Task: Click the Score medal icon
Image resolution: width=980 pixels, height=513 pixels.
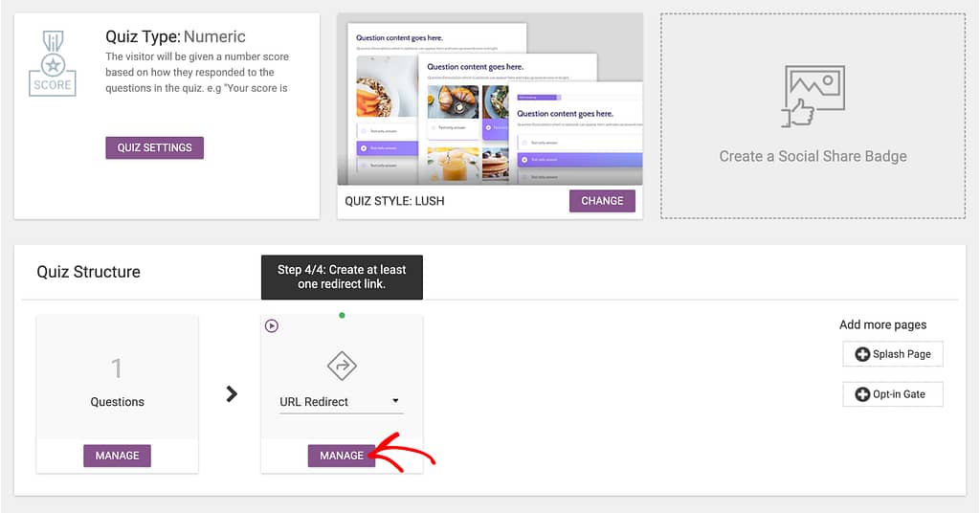Action: point(53,65)
